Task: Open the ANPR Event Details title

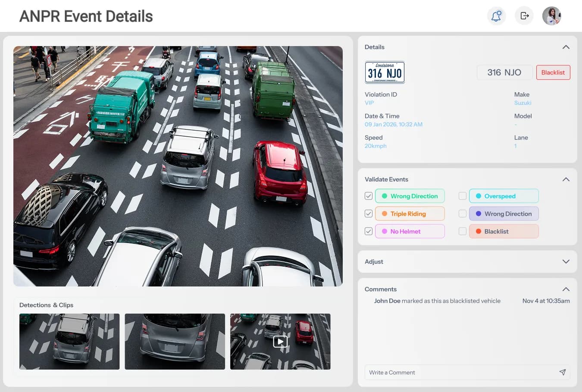Action: [x=86, y=16]
